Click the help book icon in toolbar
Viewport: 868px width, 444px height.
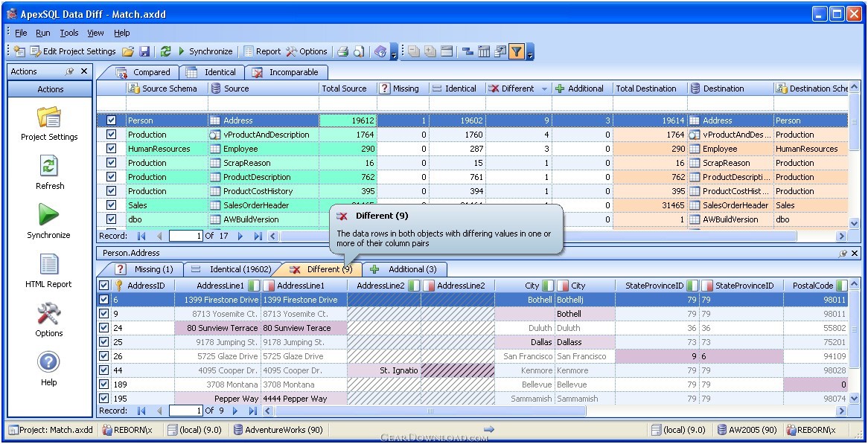point(380,51)
